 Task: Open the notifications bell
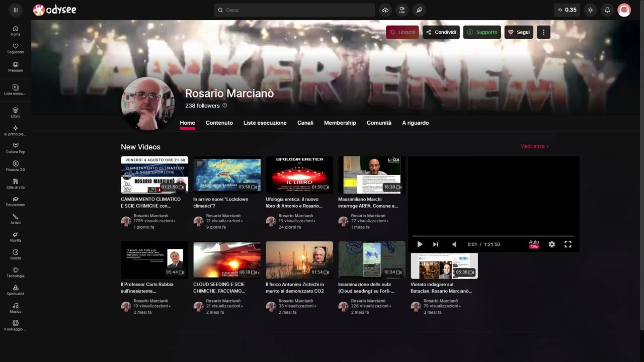(x=607, y=10)
